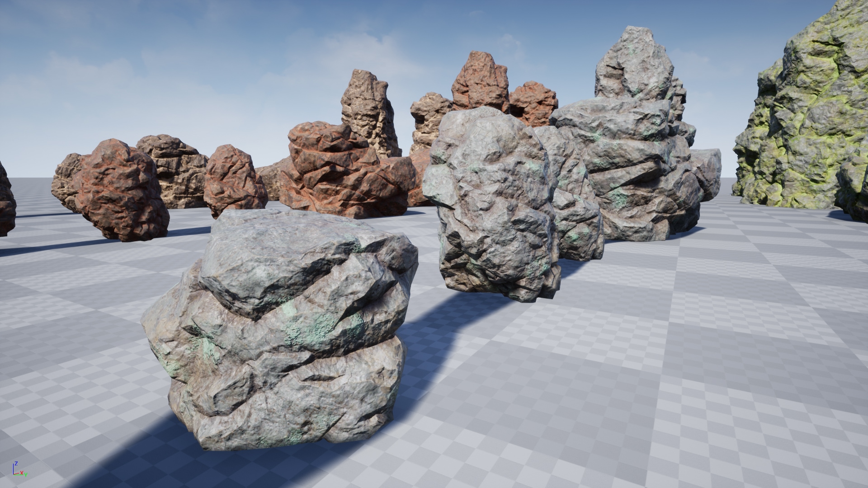Click the green Y axis on the orientation gizmo
Viewport: 868px width, 488px height.
click(26, 475)
